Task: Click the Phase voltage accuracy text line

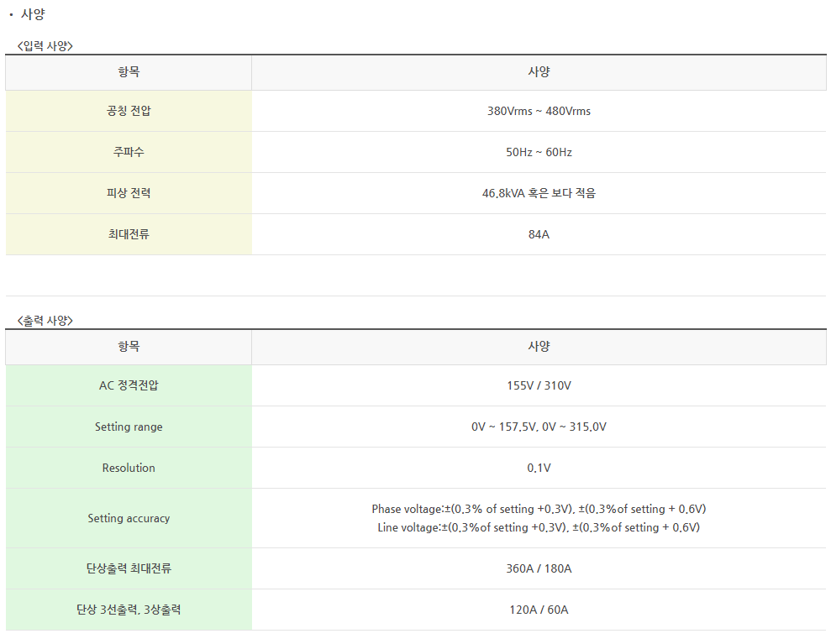Action: point(539,509)
